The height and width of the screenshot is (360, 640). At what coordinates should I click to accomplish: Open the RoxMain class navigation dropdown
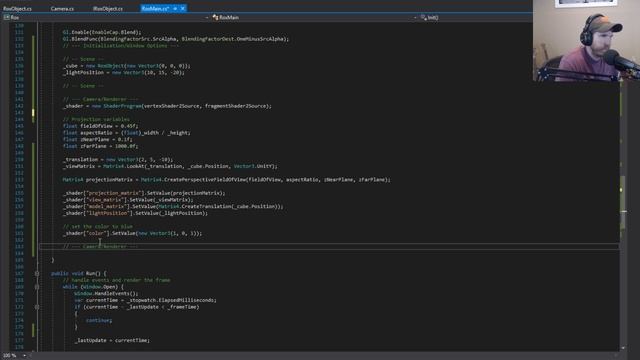point(415,18)
